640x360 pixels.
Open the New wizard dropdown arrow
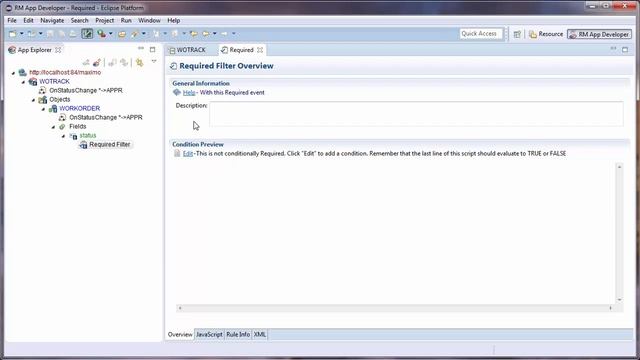point(21,34)
